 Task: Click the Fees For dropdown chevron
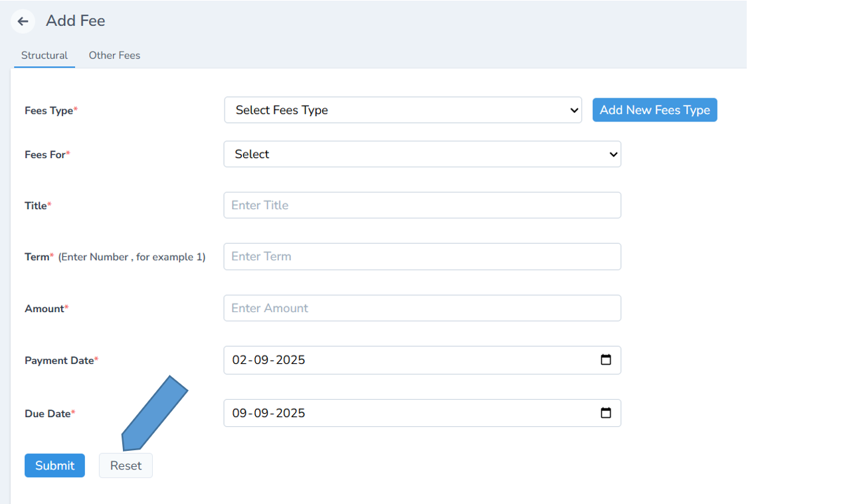[613, 153]
